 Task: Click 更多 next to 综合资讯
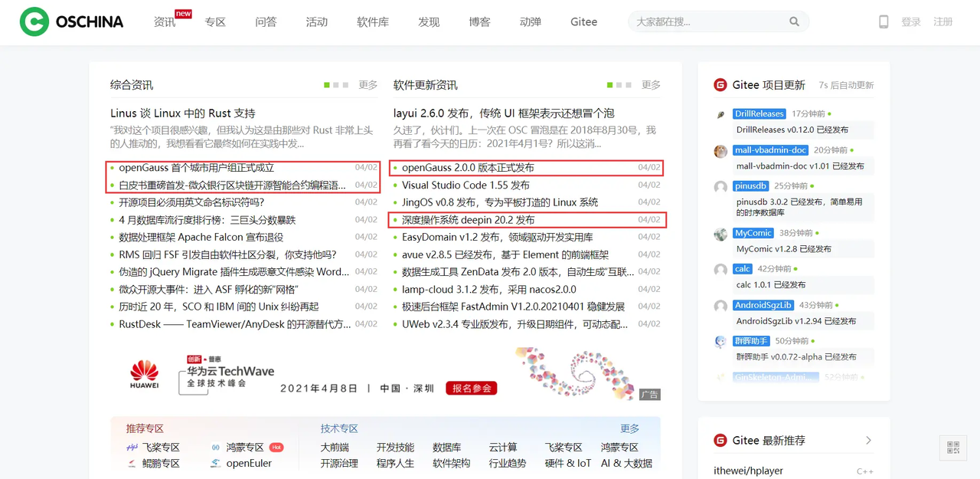click(368, 85)
